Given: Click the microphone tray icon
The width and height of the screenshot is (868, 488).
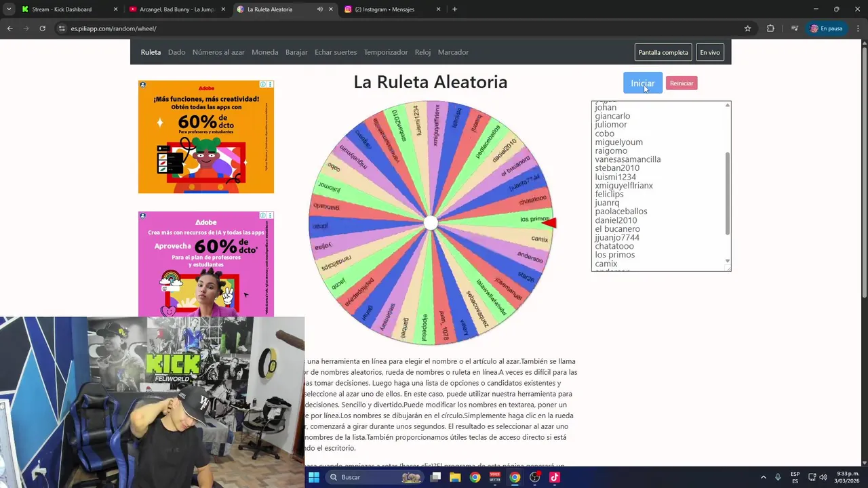Looking at the screenshot, I should coord(778,477).
